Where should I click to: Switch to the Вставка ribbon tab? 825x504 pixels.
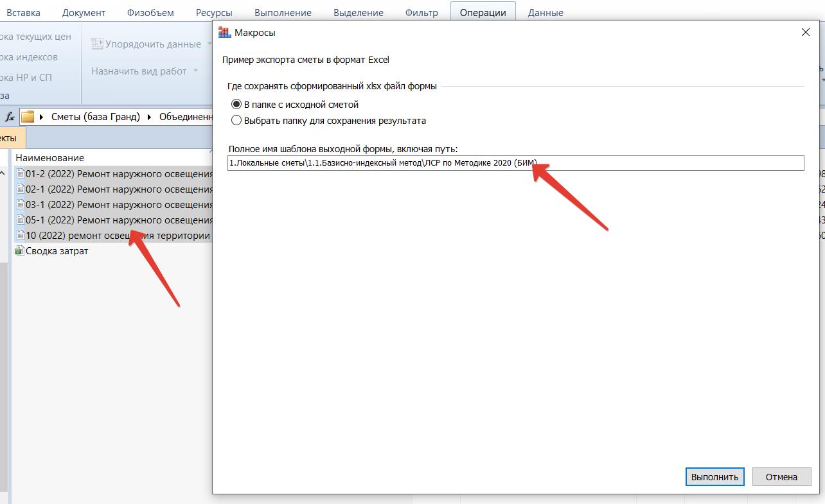(x=23, y=12)
